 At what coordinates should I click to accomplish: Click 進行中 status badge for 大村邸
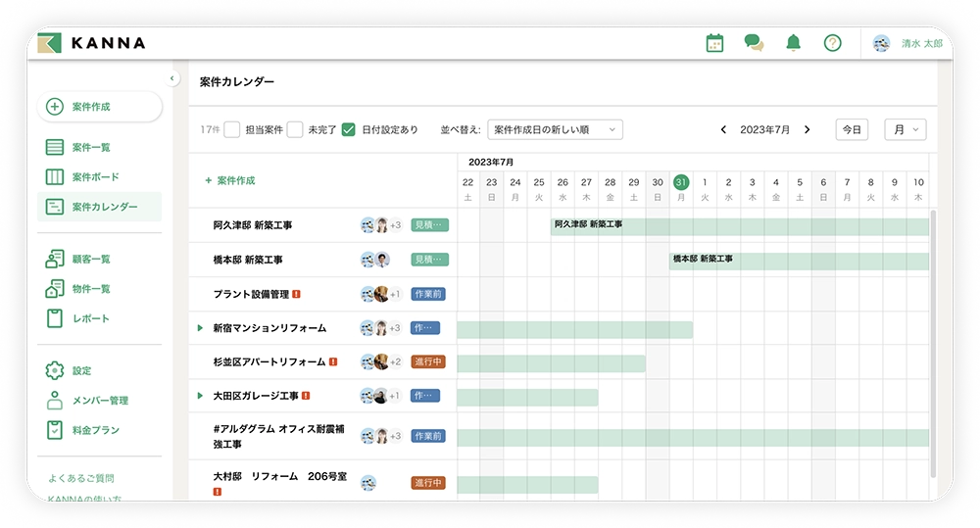428,483
